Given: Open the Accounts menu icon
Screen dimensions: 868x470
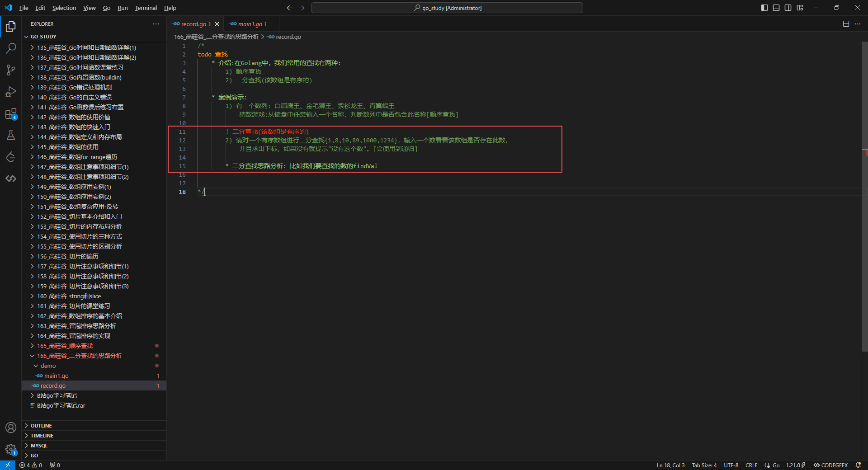Looking at the screenshot, I should tap(11, 428).
